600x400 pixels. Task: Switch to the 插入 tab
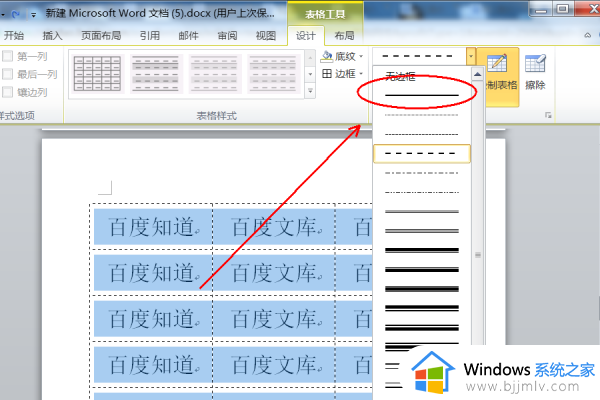tap(52, 36)
